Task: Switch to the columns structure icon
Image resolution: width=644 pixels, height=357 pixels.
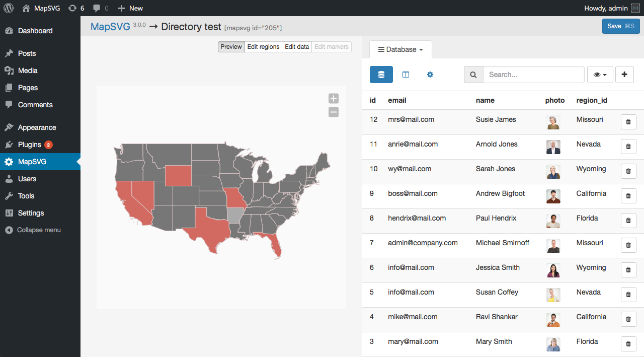Action: (406, 75)
